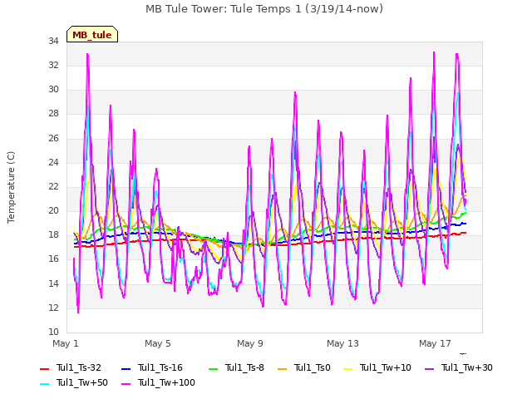
Task: Click the Tul1_Ts0 legend label
Action: [313, 367]
